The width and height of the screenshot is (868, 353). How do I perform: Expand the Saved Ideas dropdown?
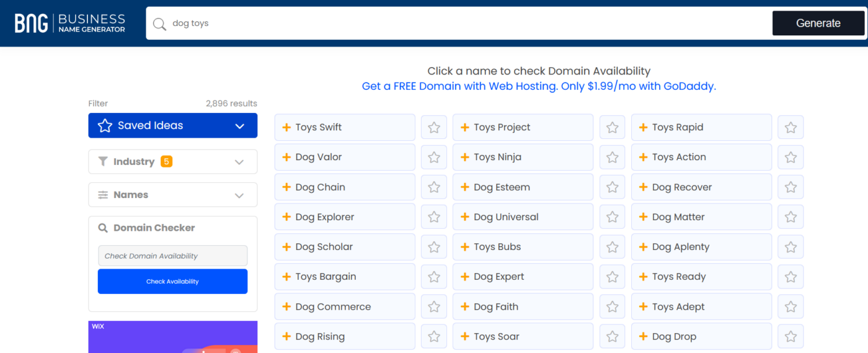pos(240,126)
